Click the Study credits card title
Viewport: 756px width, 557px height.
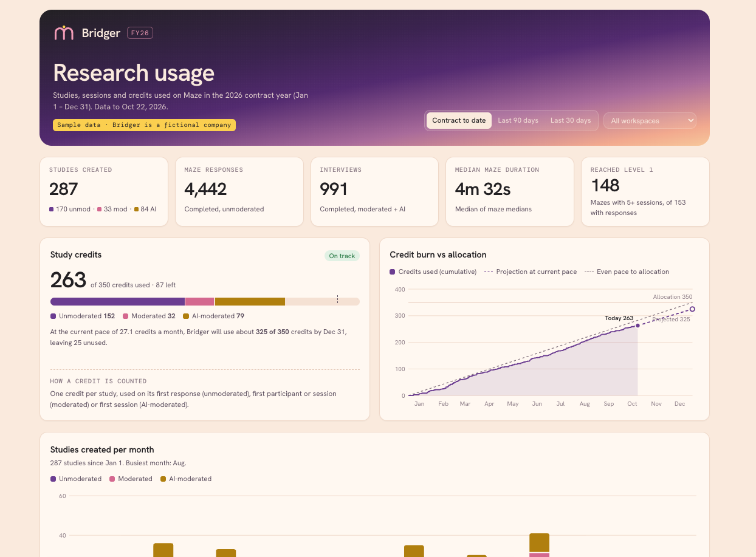coord(76,255)
